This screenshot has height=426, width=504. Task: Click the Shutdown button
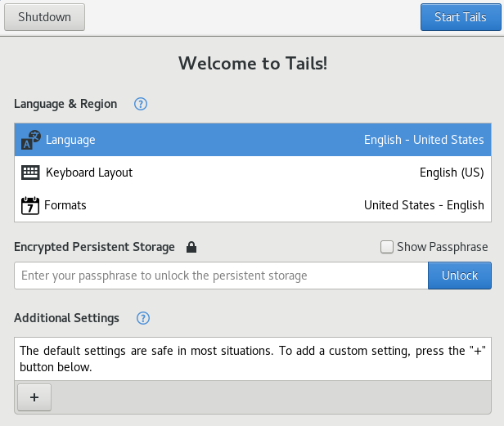[x=44, y=17]
